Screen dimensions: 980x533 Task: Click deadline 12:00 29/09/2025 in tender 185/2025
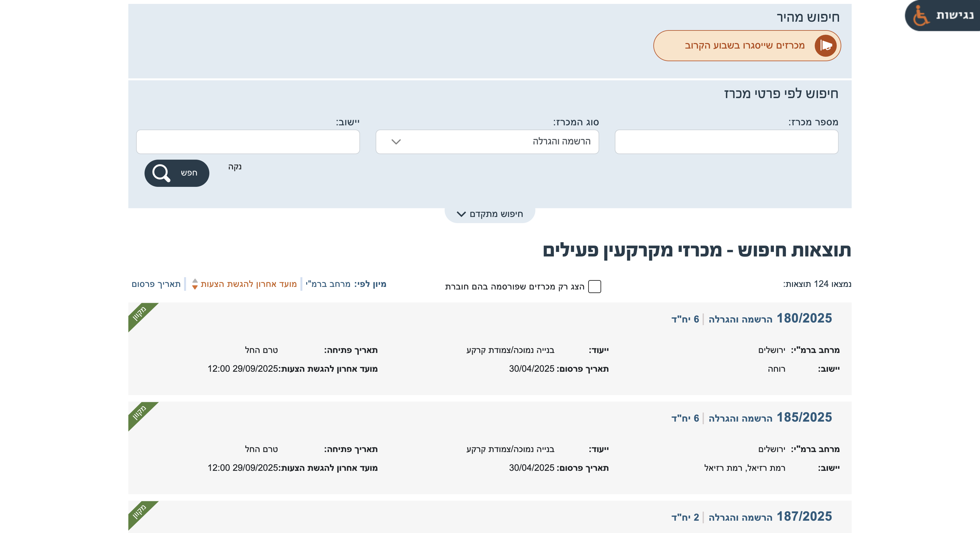[x=243, y=468]
